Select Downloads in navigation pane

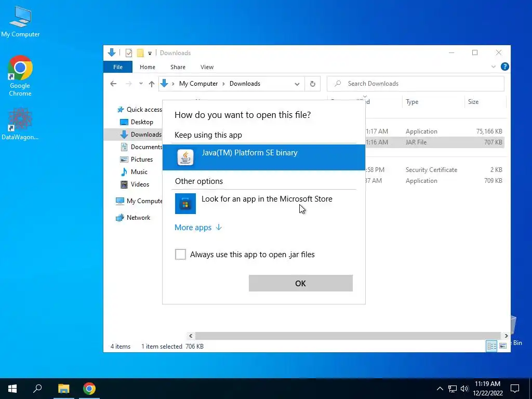[141, 135]
